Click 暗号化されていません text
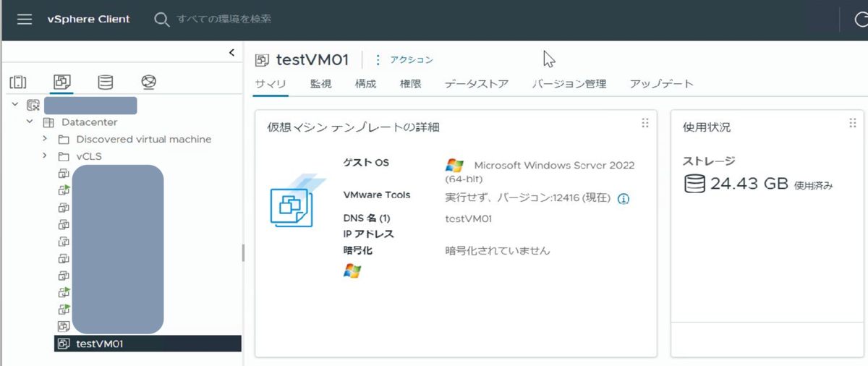This screenshot has width=868, height=366. [498, 251]
